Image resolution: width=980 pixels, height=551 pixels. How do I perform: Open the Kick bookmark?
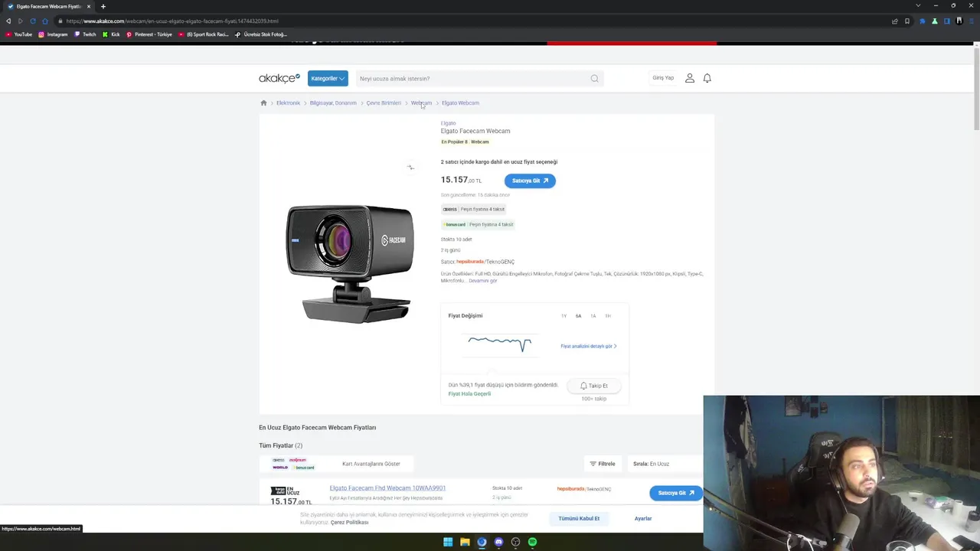[111, 34]
